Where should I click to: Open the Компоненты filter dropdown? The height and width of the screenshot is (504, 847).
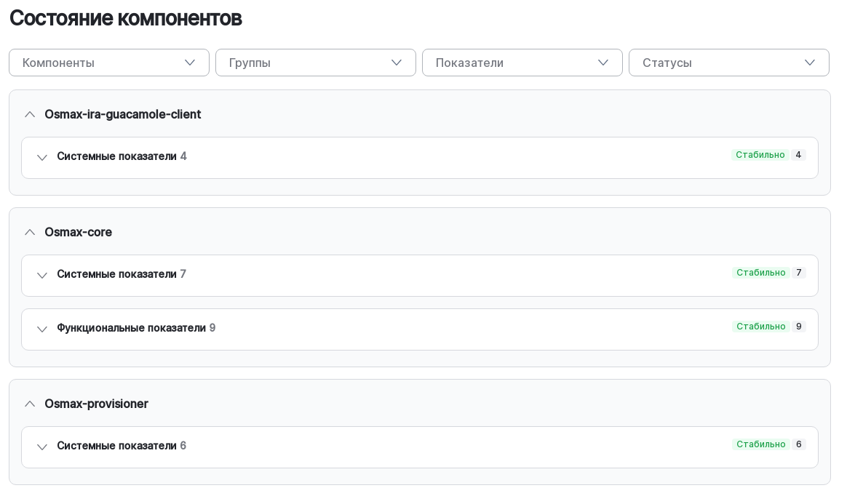coord(109,63)
